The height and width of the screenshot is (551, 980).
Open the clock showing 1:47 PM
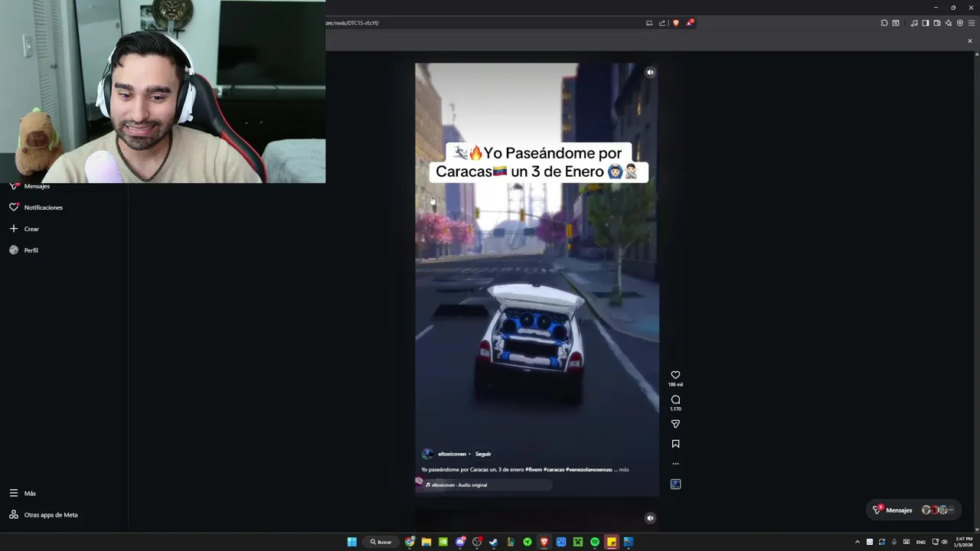tap(963, 542)
